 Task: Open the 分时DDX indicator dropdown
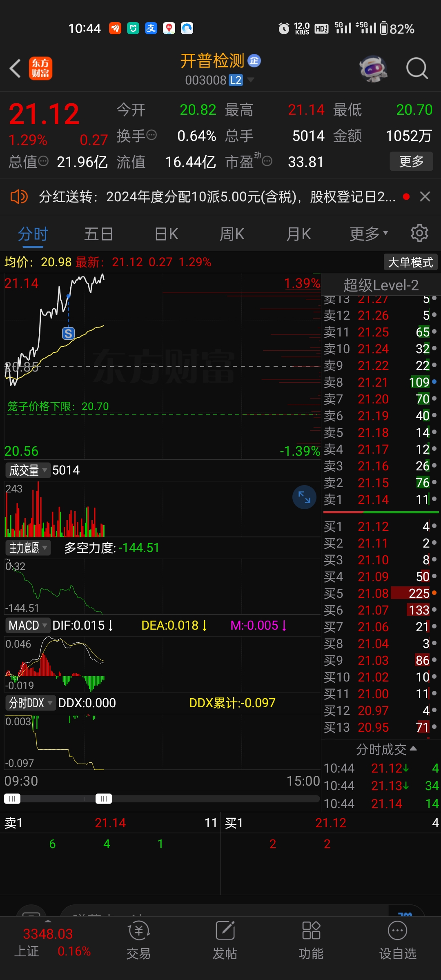pos(30,703)
